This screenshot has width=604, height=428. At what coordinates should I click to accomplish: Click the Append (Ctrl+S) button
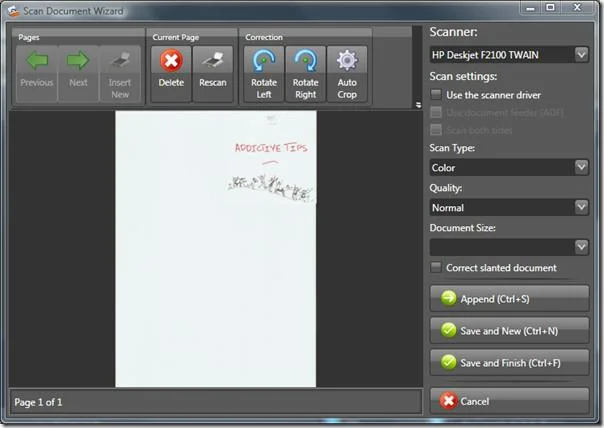pyautogui.click(x=509, y=298)
